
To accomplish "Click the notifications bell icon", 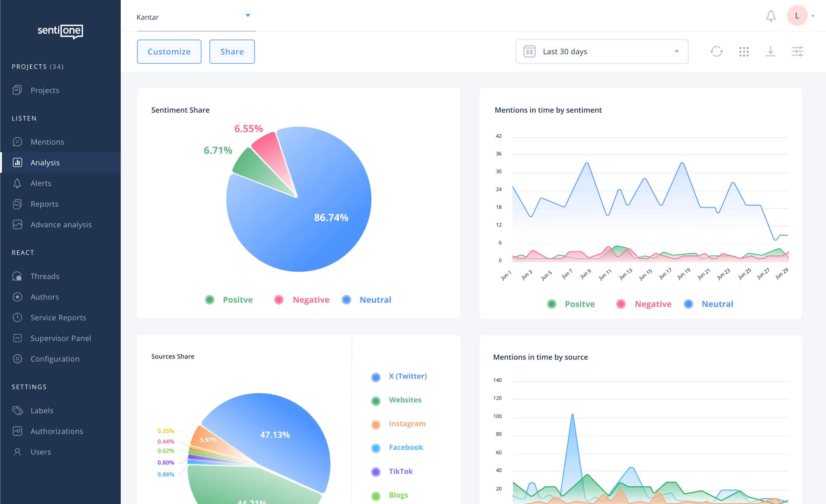I will (771, 16).
